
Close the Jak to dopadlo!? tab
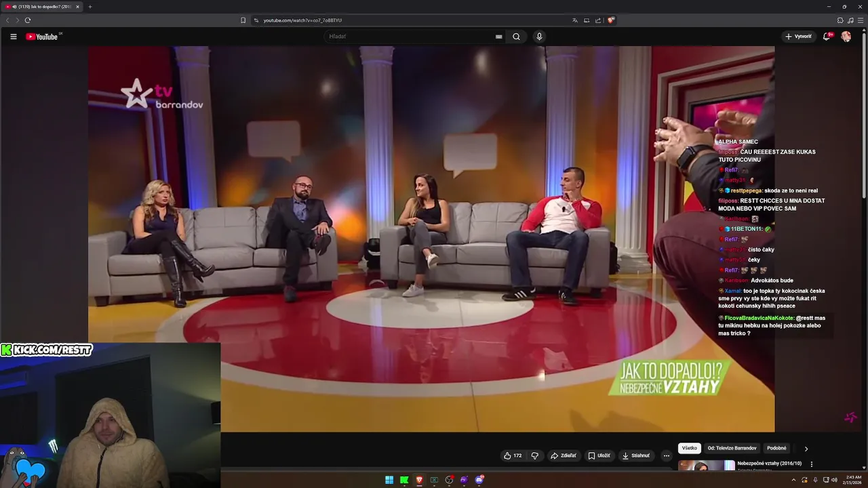[77, 7]
